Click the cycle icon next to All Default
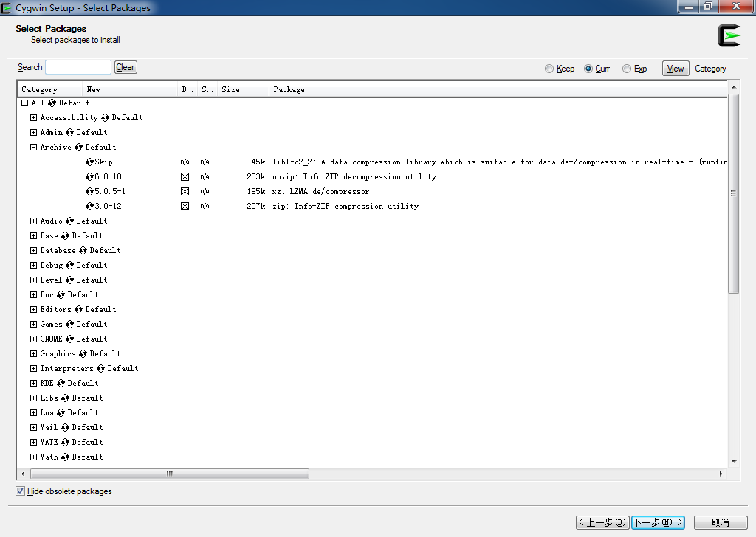Screen dimensions: 756x537 (52, 103)
